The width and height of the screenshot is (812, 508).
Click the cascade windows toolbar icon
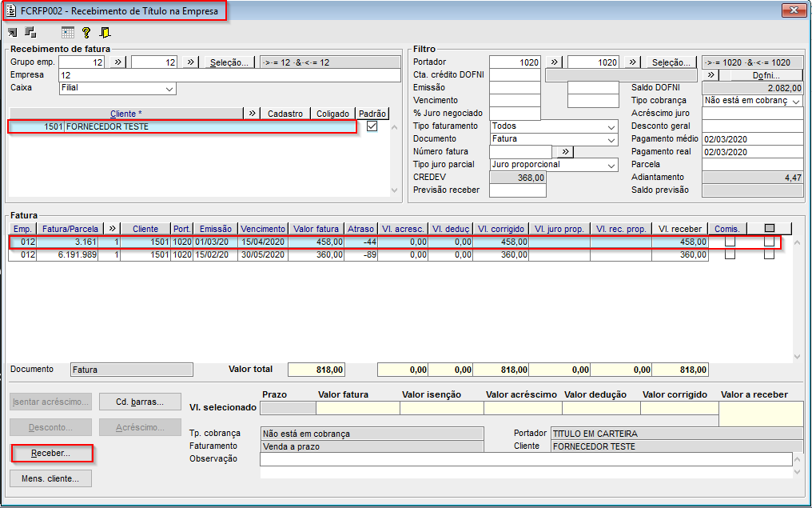click(x=30, y=32)
